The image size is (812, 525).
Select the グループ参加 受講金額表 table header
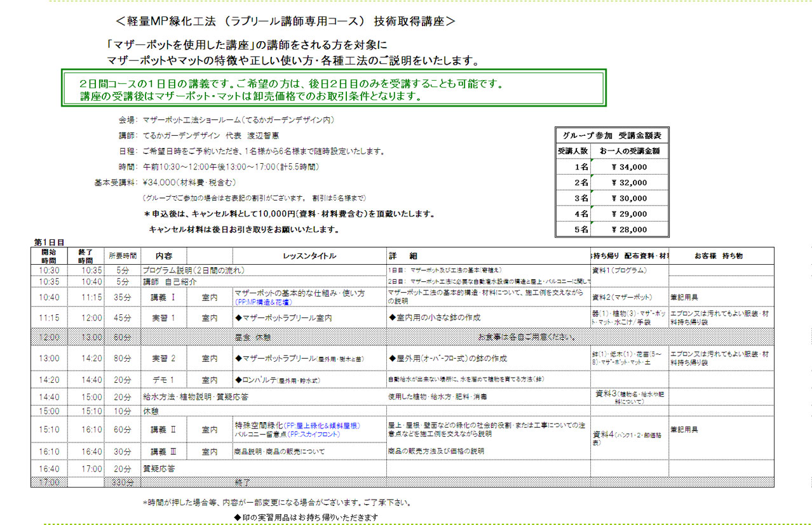click(x=612, y=135)
